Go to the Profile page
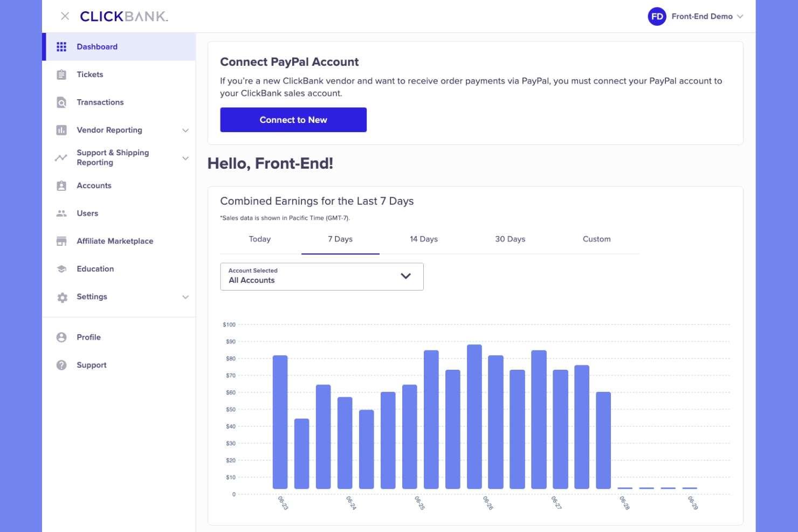The width and height of the screenshot is (798, 532). pos(119,337)
